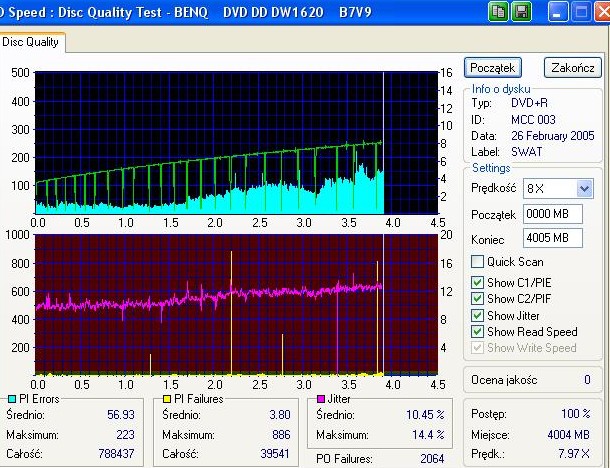This screenshot has height=468, width=610.
Task: Toggle Show Read Speed checkbox
Action: click(x=477, y=331)
